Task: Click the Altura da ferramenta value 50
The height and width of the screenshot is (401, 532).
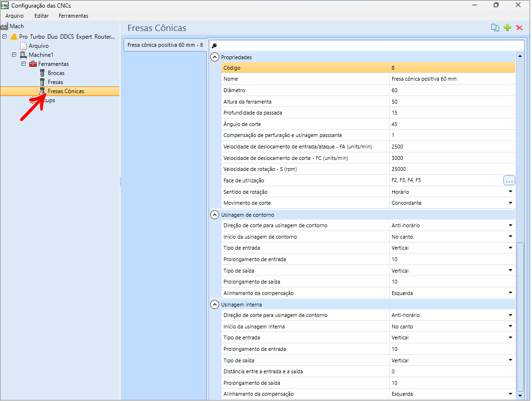Action: point(452,101)
